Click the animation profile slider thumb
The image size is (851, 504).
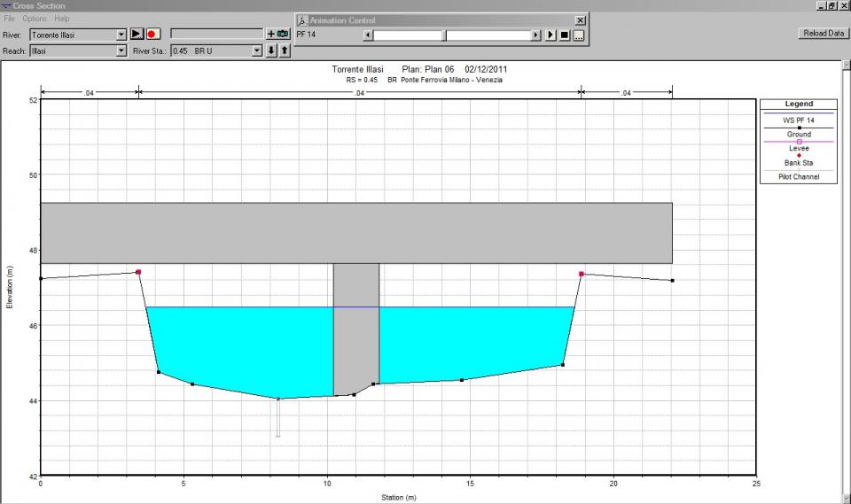coord(445,35)
